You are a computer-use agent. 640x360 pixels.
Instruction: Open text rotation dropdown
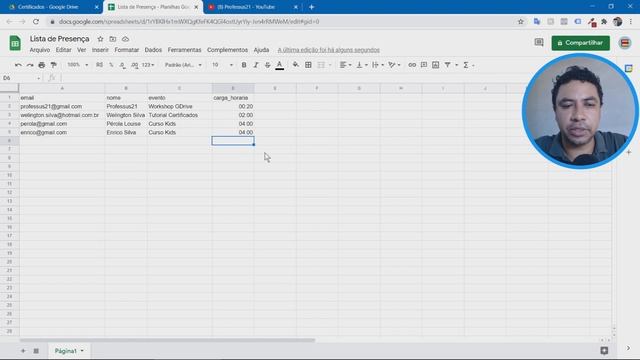394,65
